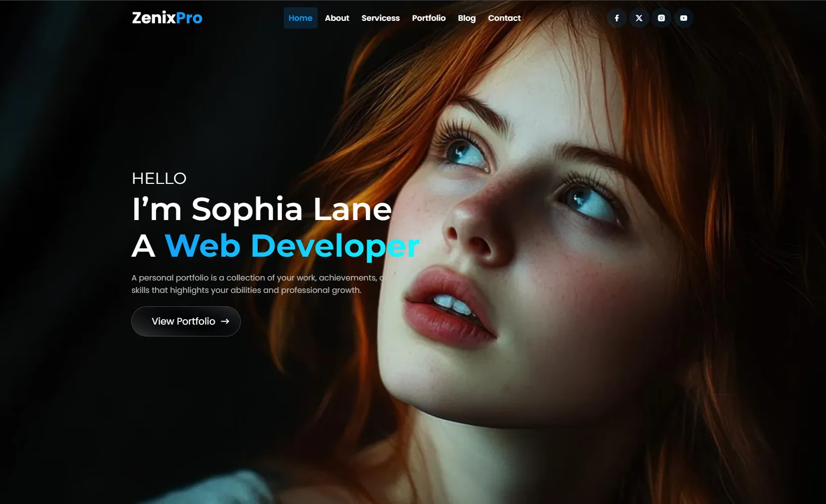Screen dimensions: 826x504
Task: Click the ZenixPro logo
Action: pyautogui.click(x=167, y=18)
